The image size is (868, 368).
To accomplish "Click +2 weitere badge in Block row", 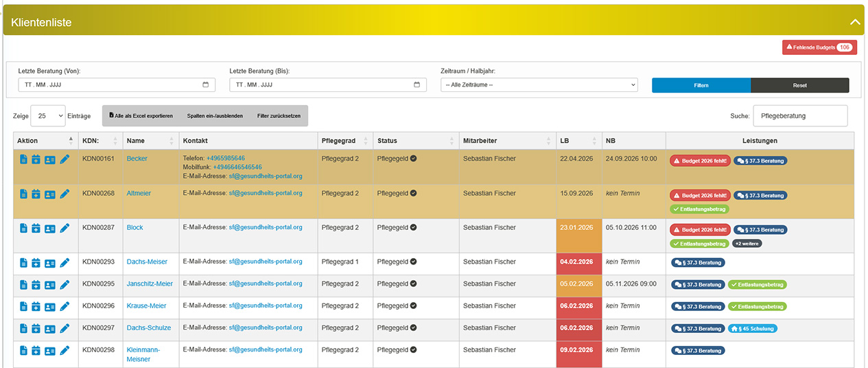I will click(747, 243).
